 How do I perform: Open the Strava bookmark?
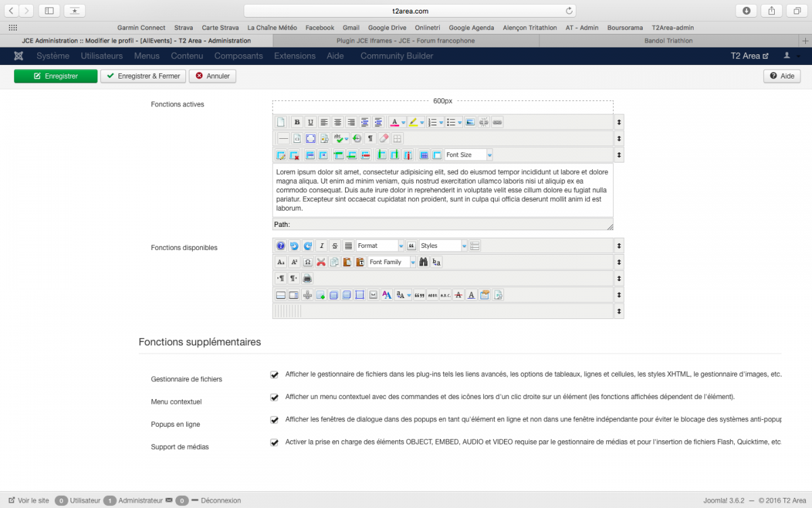coord(183,28)
